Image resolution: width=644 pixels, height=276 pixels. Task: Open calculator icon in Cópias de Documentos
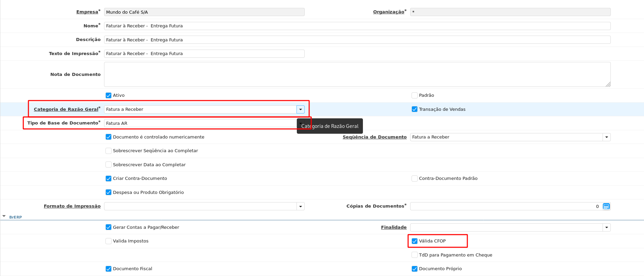[606, 206]
